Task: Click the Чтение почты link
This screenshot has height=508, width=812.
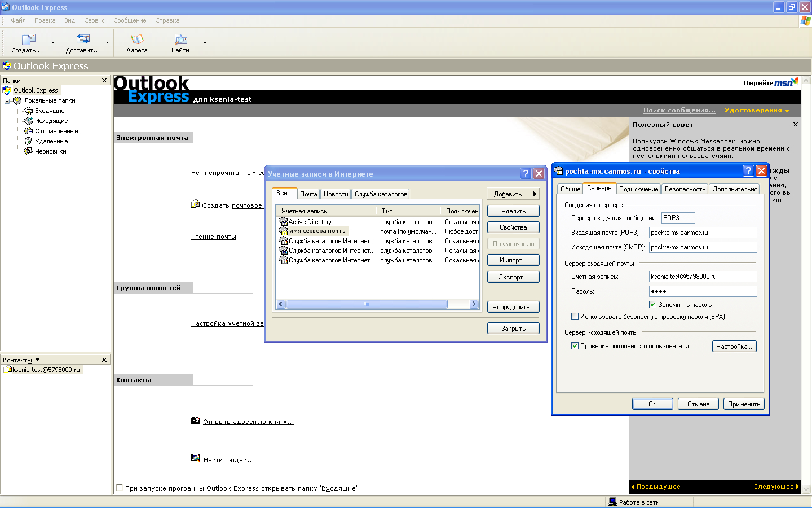Action: tap(214, 237)
